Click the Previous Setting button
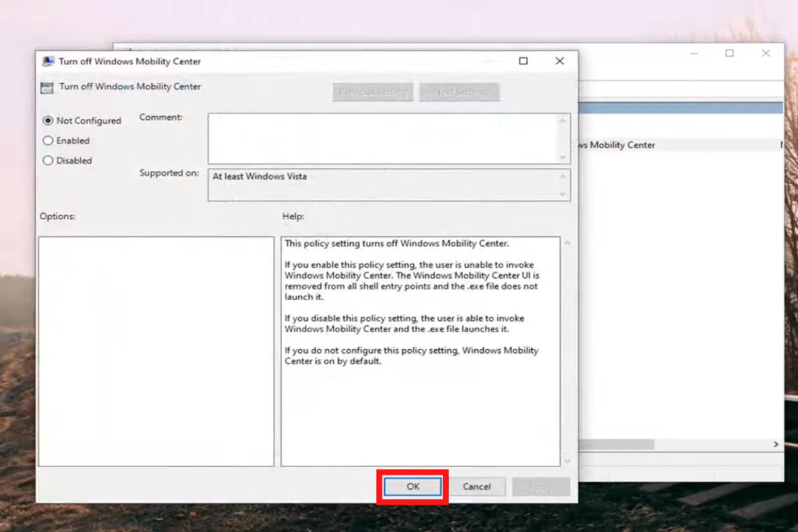Viewport: 798px width, 532px height. click(372, 92)
